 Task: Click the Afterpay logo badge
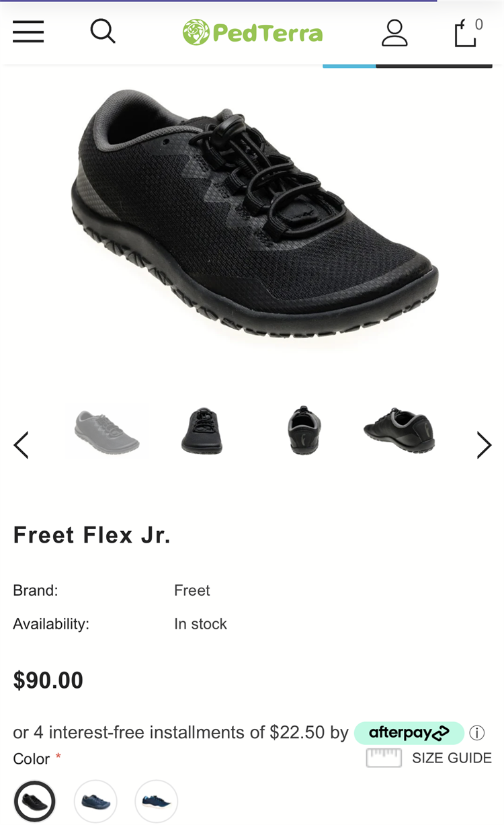(409, 732)
